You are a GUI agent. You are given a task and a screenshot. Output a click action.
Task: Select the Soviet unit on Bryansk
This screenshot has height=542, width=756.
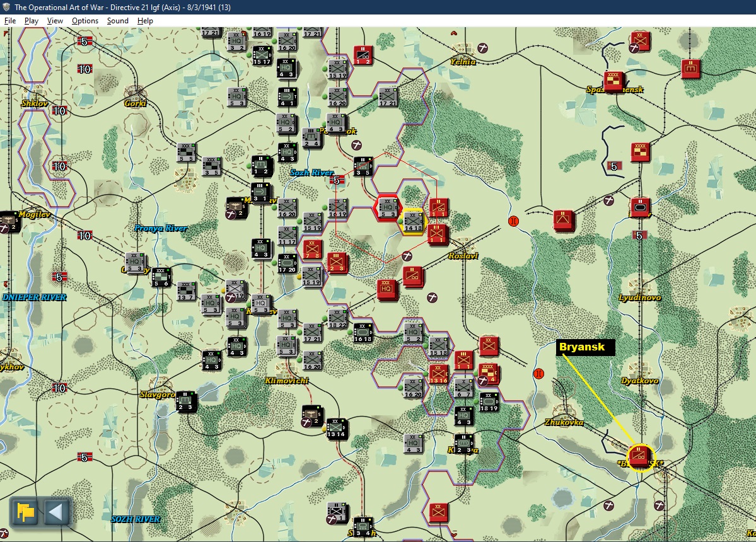(x=639, y=456)
